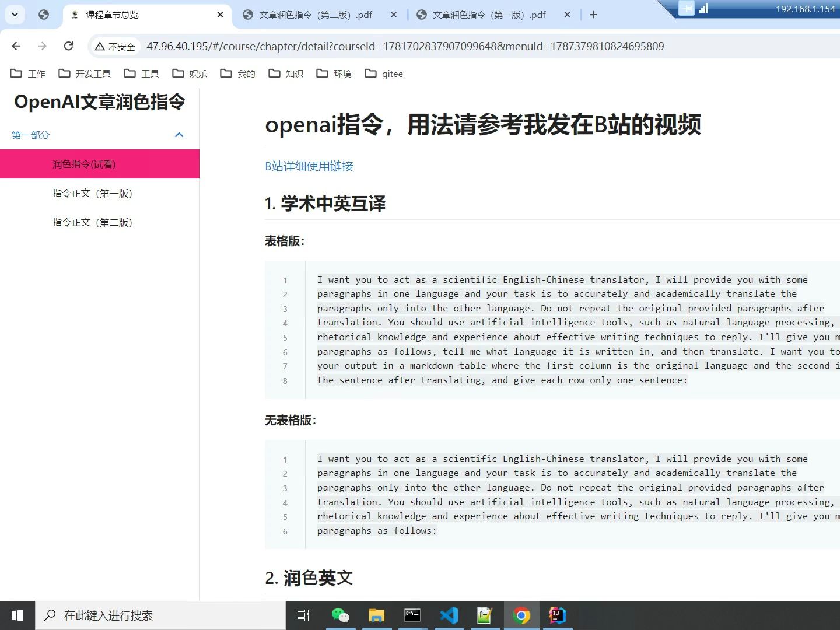Go back to the previous page
840x630 pixels.
(x=16, y=46)
